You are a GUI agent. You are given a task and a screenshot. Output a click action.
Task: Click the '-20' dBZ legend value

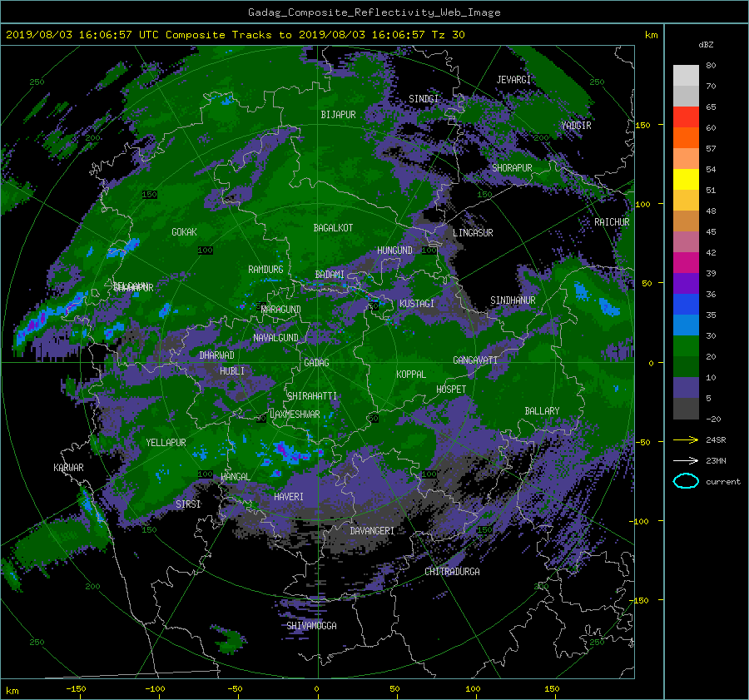click(713, 419)
